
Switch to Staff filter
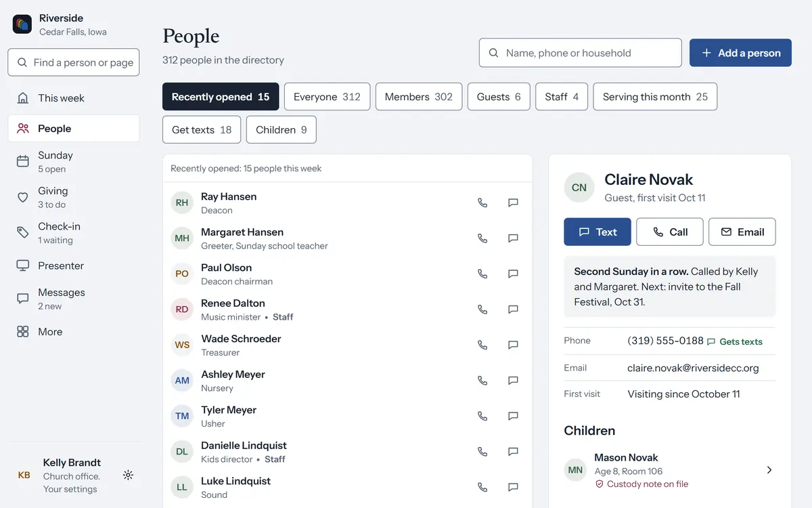point(562,97)
